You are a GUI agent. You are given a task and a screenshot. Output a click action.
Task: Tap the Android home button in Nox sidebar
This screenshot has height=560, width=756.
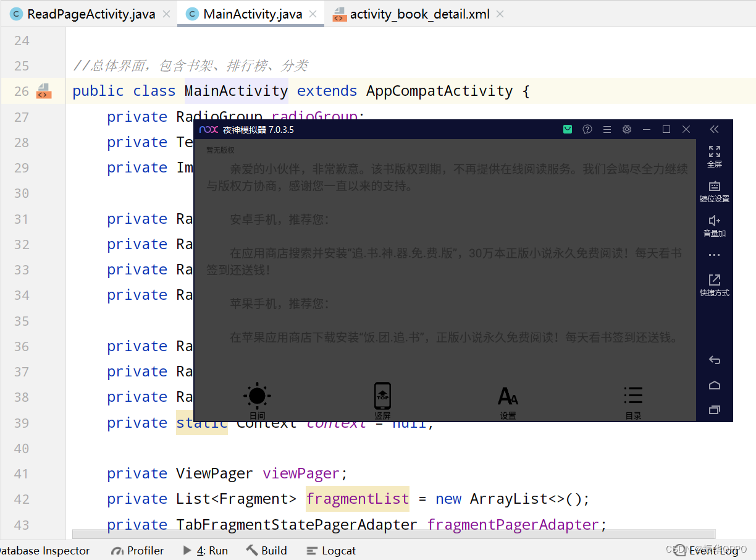coord(715,385)
